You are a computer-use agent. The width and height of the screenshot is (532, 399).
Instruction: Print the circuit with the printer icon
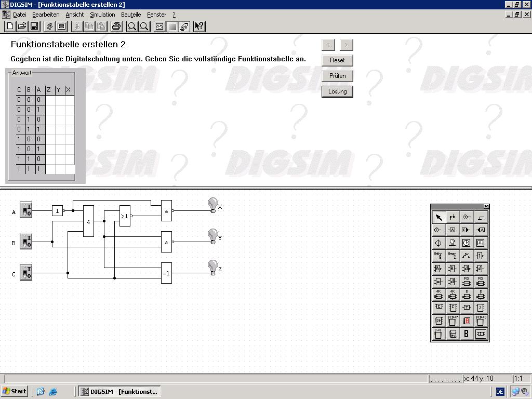117,26
